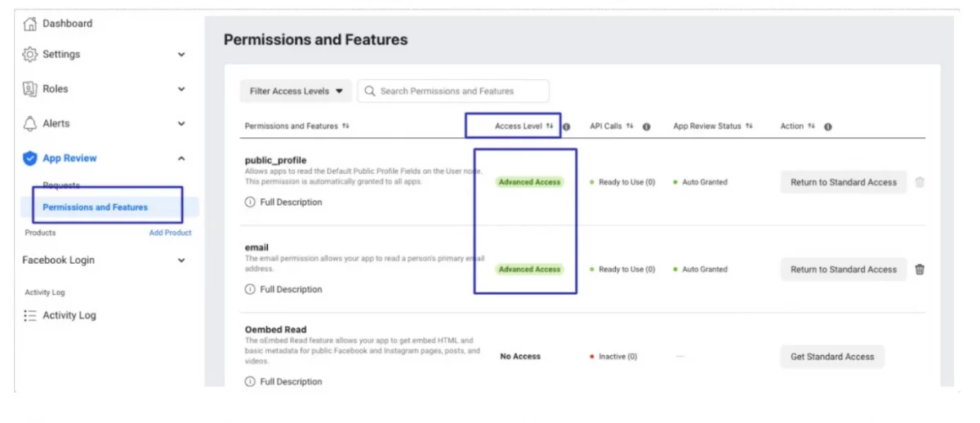Collapse the App Review section chevron

coord(181,158)
